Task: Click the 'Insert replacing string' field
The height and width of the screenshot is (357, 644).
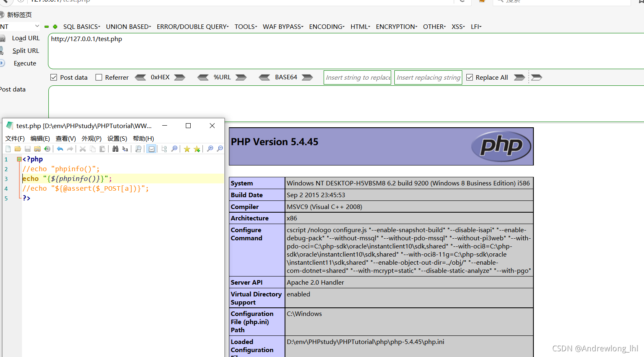Action: point(428,77)
